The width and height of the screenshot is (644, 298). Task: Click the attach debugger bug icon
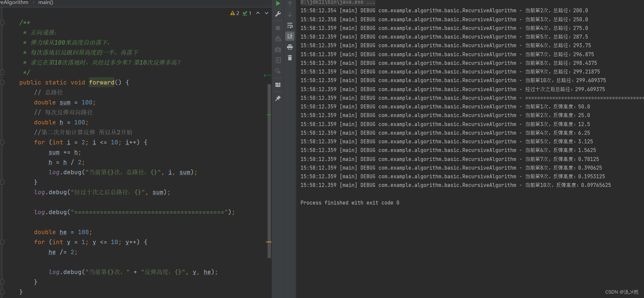pyautogui.click(x=278, y=39)
